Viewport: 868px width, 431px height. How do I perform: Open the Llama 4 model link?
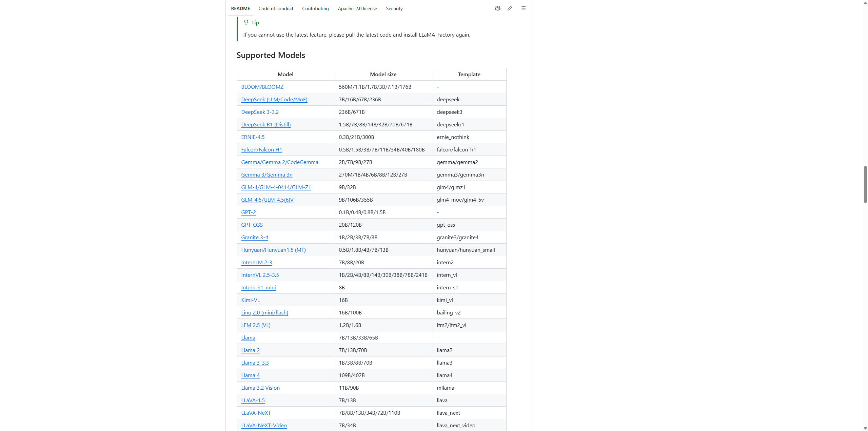click(x=250, y=375)
